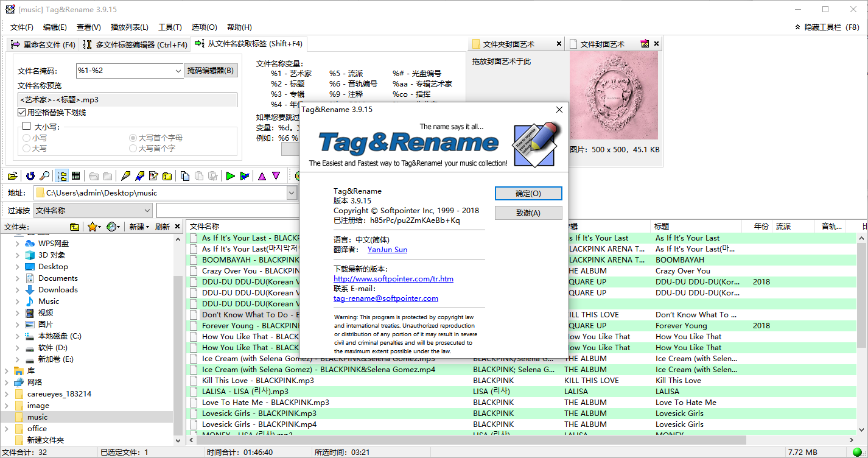Click the grid list view toolbar icon
Screen dimensions: 868x458
pos(76,176)
